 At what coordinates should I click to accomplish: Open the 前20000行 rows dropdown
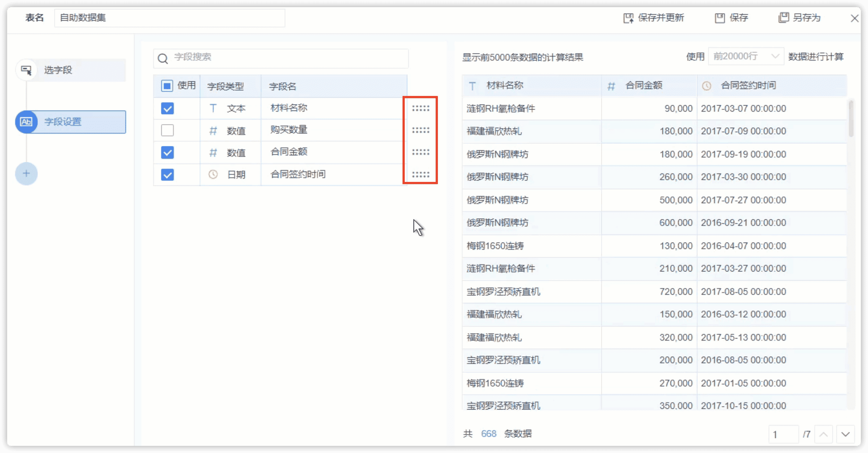[746, 56]
